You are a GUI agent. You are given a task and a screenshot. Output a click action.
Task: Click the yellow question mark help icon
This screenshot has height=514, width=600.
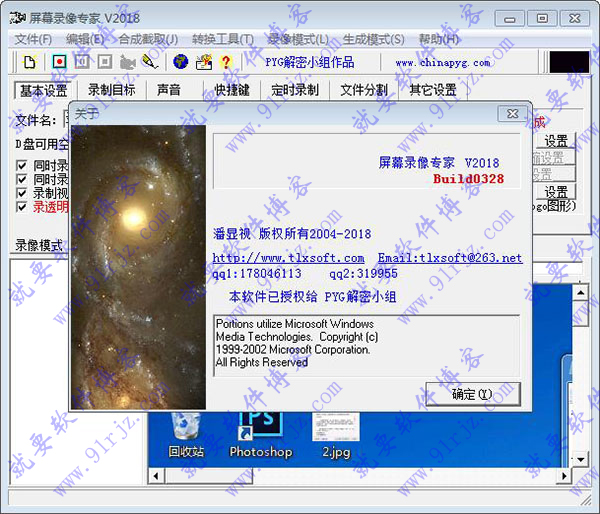pyautogui.click(x=226, y=62)
